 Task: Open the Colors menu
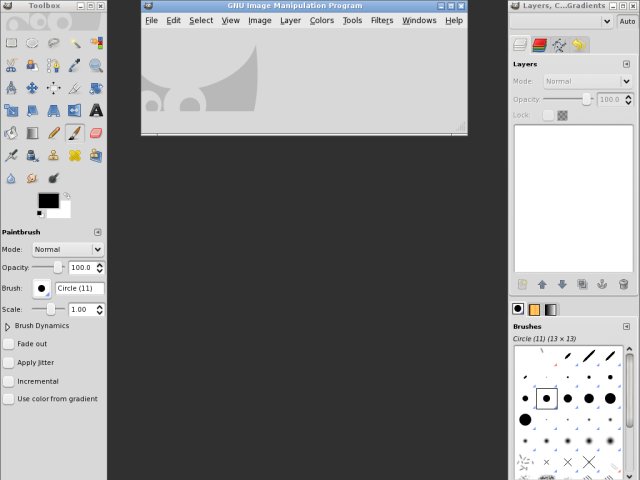[321, 20]
